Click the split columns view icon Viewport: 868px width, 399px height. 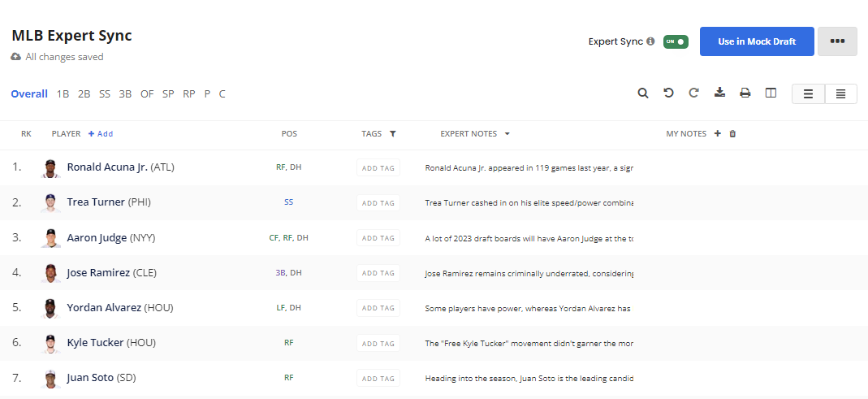pos(771,93)
